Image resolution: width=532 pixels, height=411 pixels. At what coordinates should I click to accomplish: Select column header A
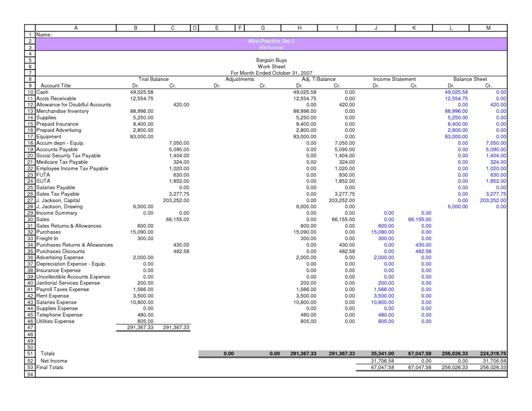pyautogui.click(x=76, y=28)
